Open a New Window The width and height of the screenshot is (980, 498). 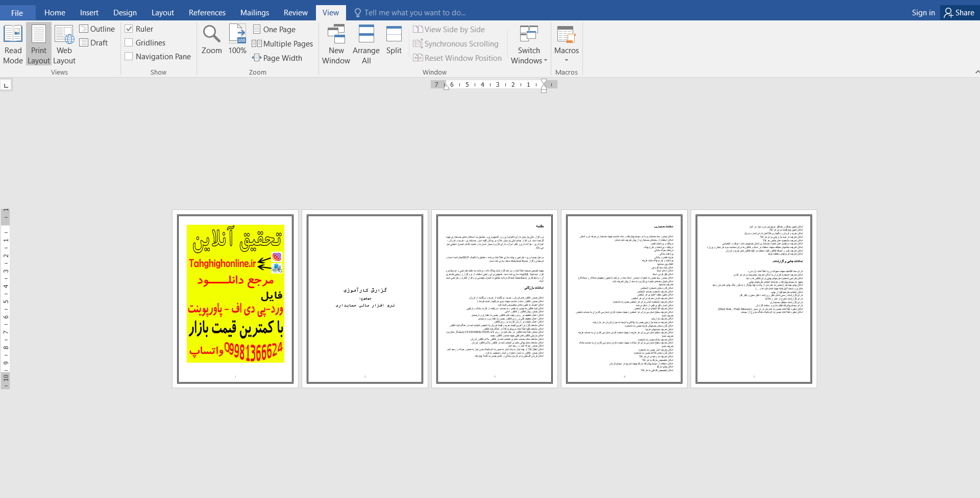(x=336, y=44)
